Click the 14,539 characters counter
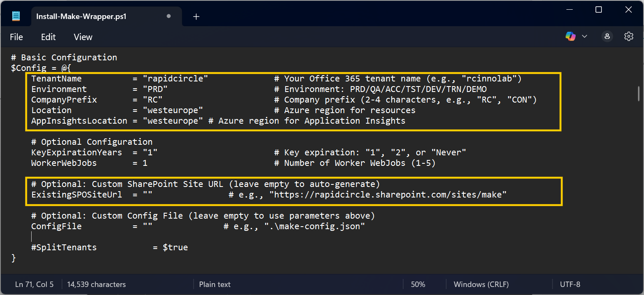The height and width of the screenshot is (295, 644). (96, 284)
